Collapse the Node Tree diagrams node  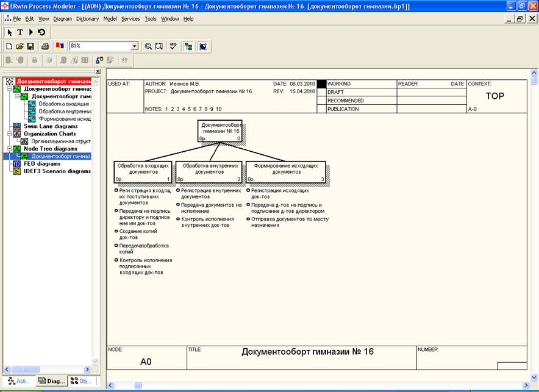click(10, 149)
